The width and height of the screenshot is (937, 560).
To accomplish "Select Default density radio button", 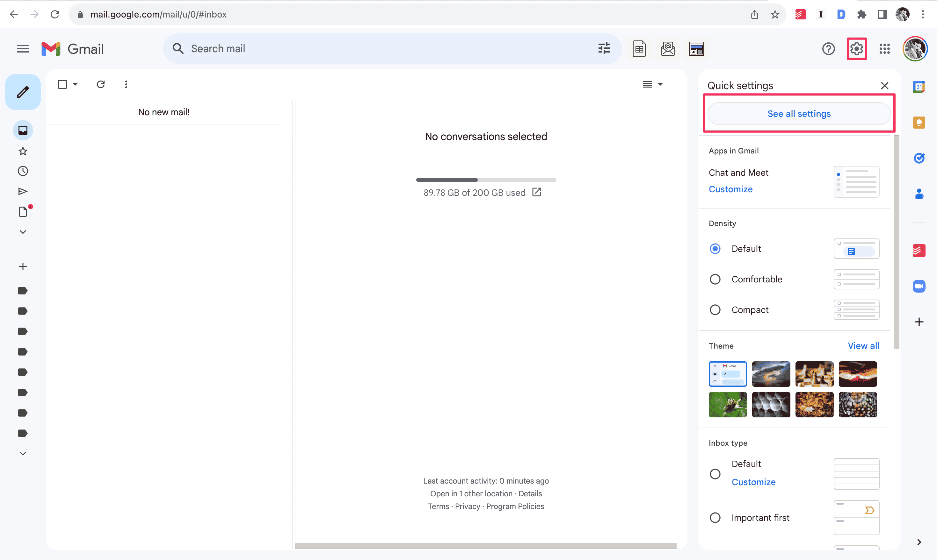I will (715, 249).
